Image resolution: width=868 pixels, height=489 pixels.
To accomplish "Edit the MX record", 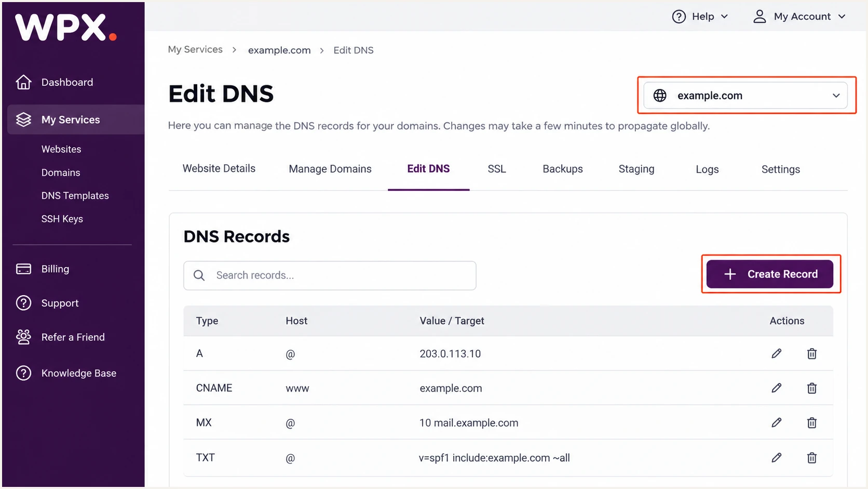I will [x=777, y=422].
